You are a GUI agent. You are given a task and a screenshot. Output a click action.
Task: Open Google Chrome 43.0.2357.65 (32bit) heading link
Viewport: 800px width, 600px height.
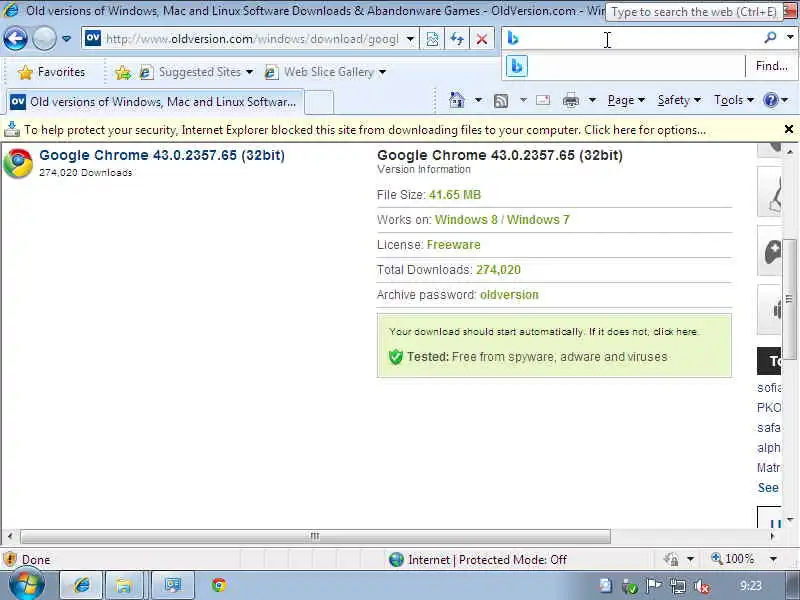point(162,155)
